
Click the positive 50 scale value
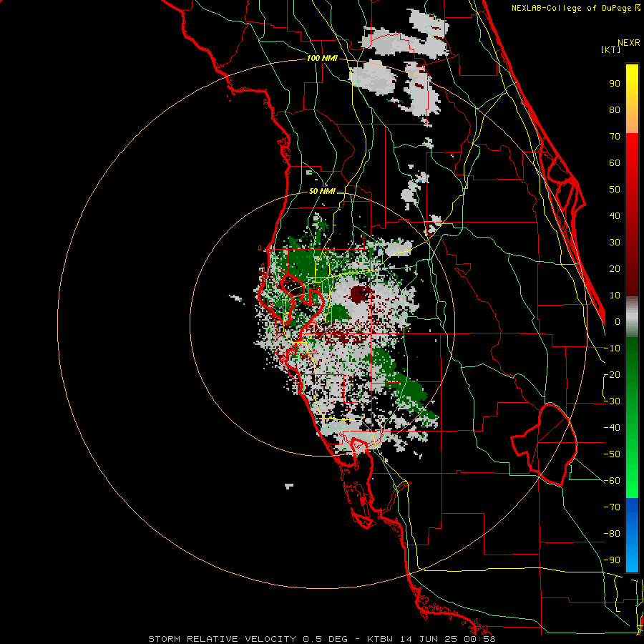pyautogui.click(x=615, y=190)
